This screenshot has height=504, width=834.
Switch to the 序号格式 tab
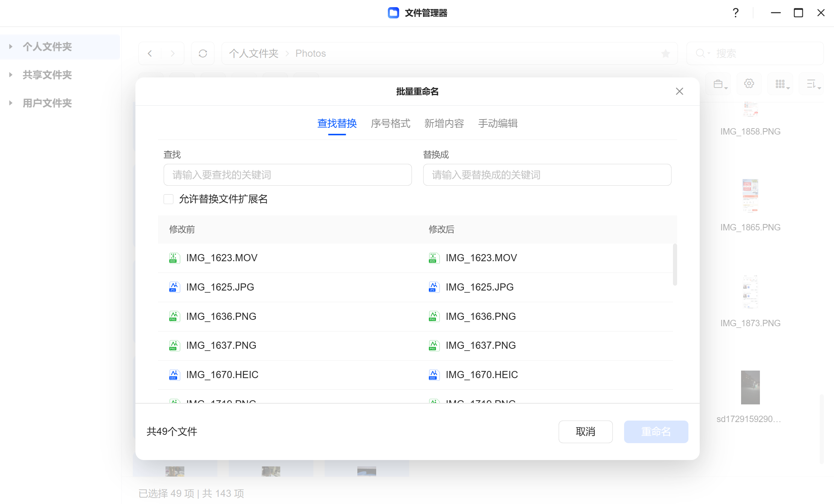(x=390, y=123)
